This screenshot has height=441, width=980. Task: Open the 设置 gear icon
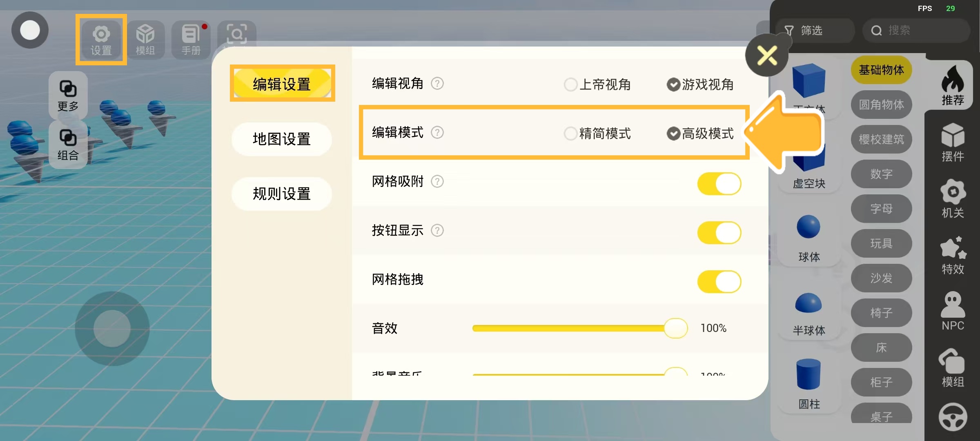pos(101,40)
